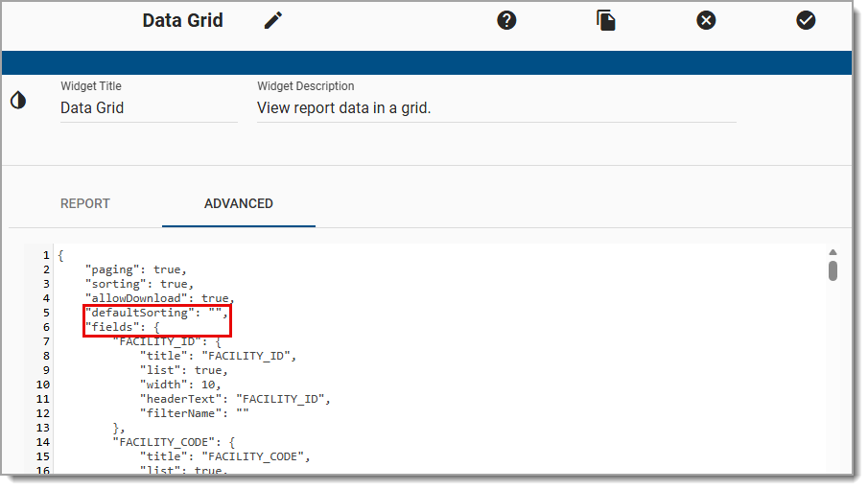Click the "defaultSorting": "" line
The height and width of the screenshot is (490, 868).
(156, 313)
